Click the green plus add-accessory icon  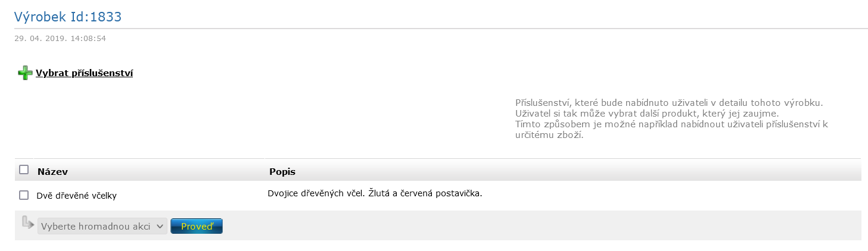tap(25, 74)
